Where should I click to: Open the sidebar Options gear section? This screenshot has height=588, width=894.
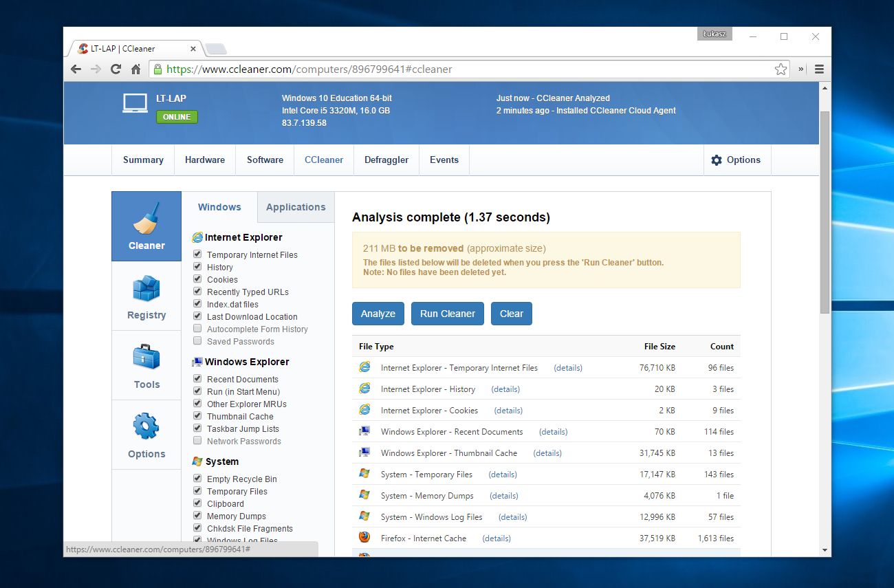(146, 435)
